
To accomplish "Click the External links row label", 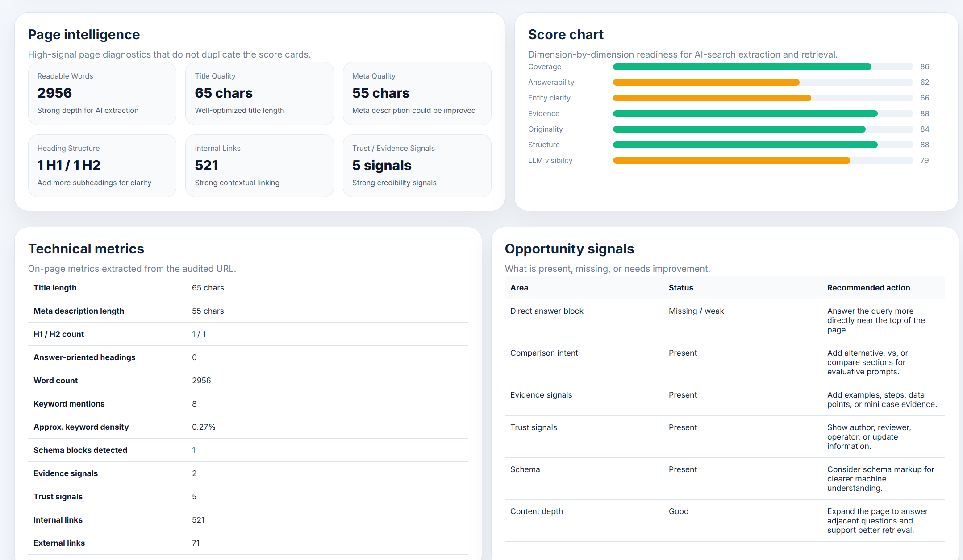I will tap(59, 543).
